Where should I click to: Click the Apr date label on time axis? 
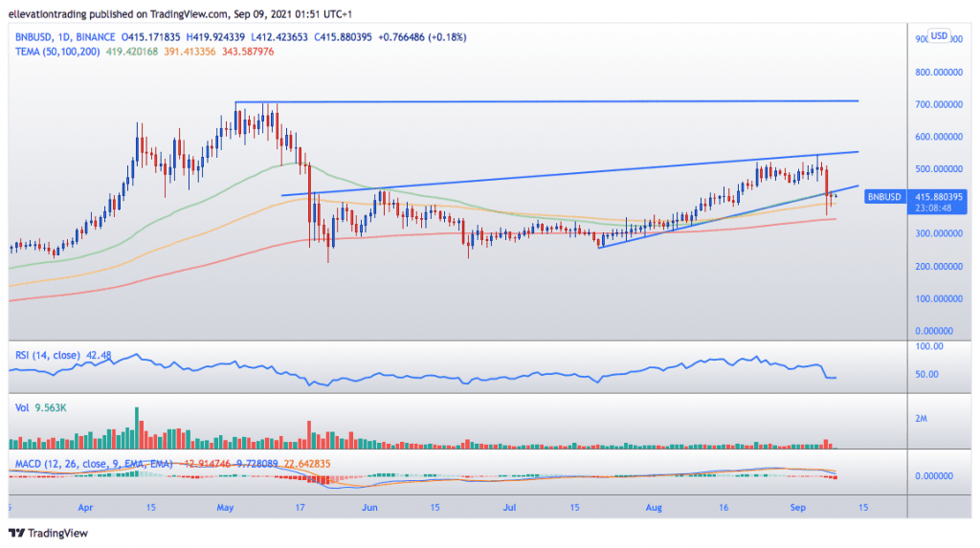coord(85,508)
